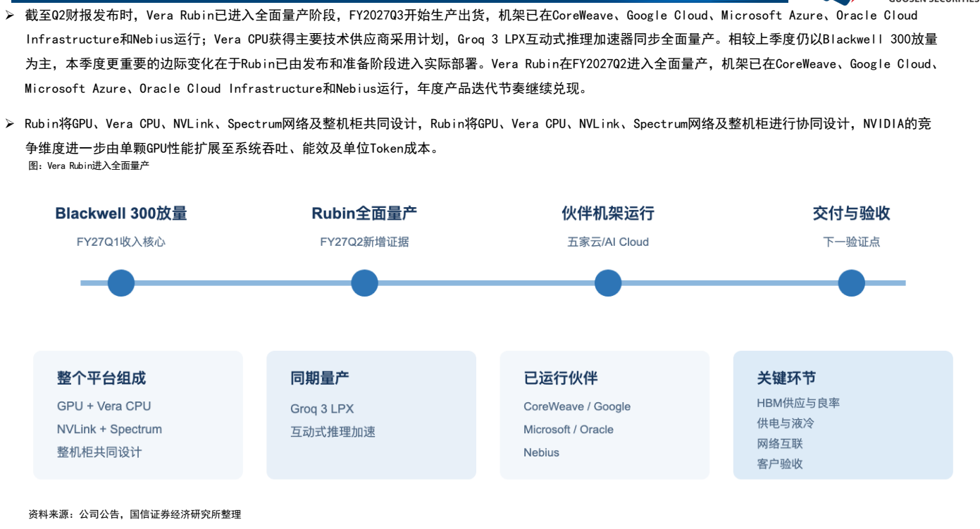Click the subtitle "FY27Q2新增证据"
Viewport: 980px width, 529px height.
pyautogui.click(x=364, y=242)
